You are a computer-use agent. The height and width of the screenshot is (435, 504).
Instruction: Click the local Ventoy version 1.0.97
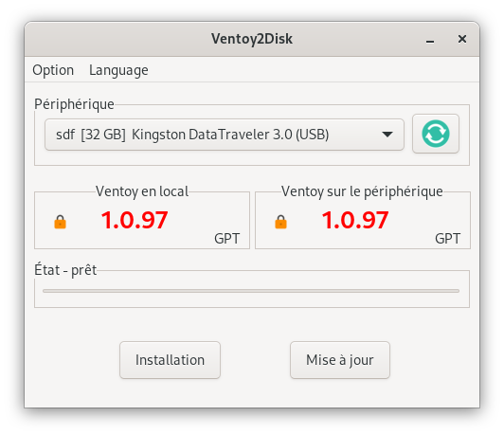tap(135, 220)
